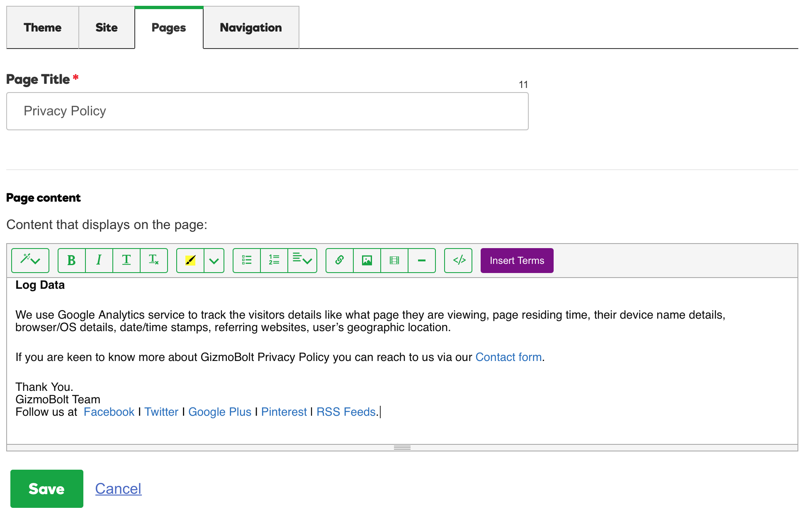Click the Save button
The width and height of the screenshot is (812, 512).
point(46,488)
